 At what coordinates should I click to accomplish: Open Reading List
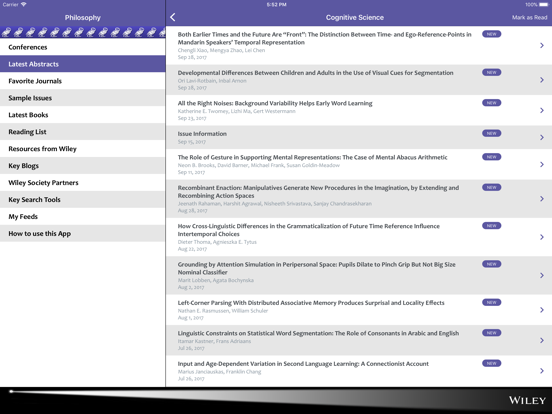pyautogui.click(x=83, y=131)
